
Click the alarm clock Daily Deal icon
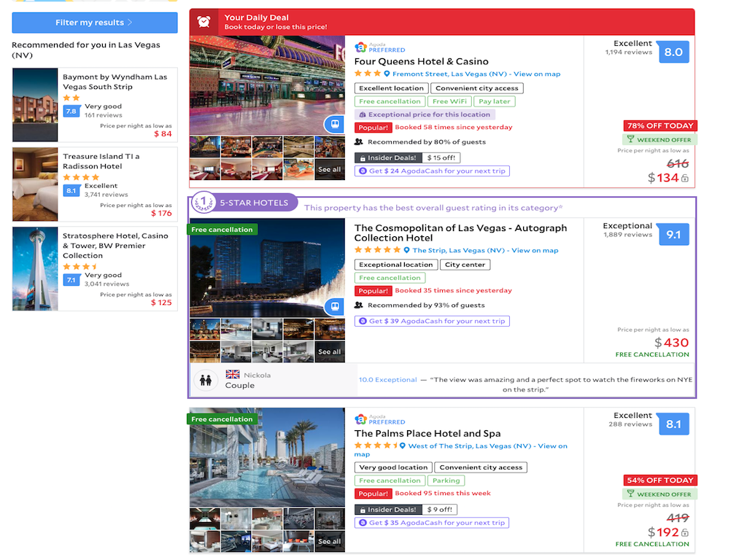pos(204,22)
